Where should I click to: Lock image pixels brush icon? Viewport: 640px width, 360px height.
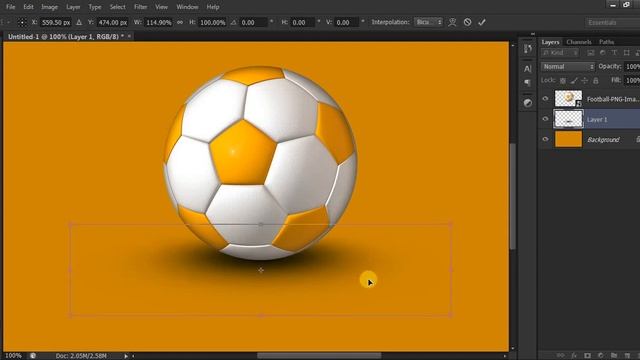coord(574,81)
